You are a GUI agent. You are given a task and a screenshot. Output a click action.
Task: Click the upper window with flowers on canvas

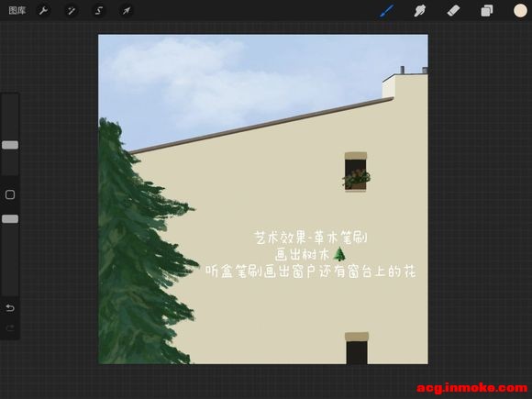point(356,172)
